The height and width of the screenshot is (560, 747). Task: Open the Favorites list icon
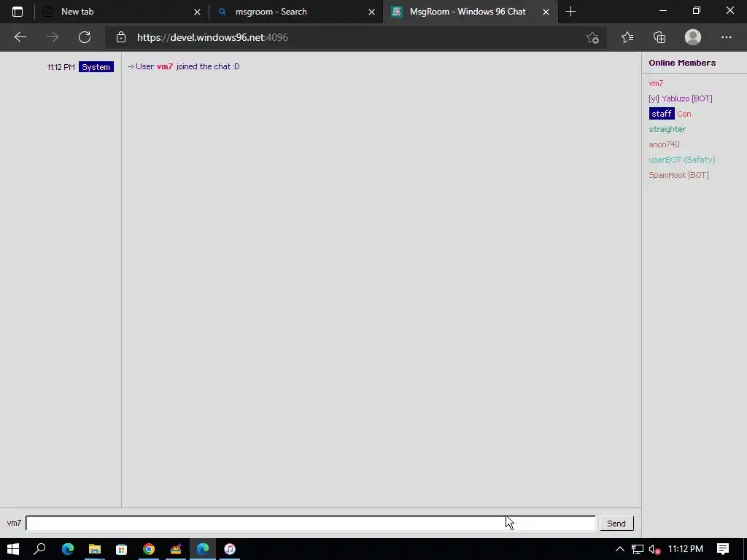(627, 37)
